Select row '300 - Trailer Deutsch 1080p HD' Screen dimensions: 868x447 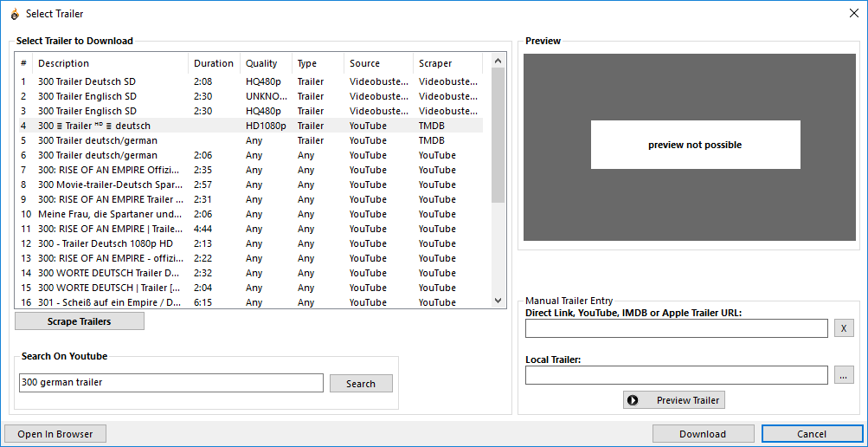click(250, 243)
